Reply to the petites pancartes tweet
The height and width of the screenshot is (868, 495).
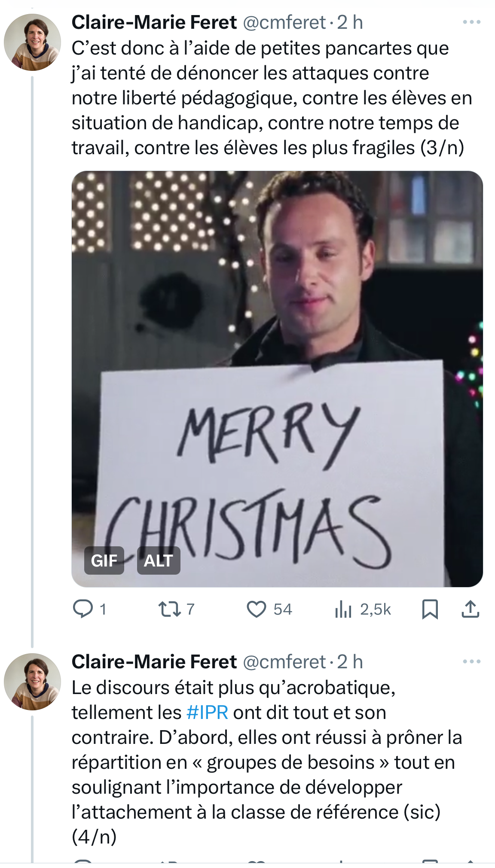83,609
